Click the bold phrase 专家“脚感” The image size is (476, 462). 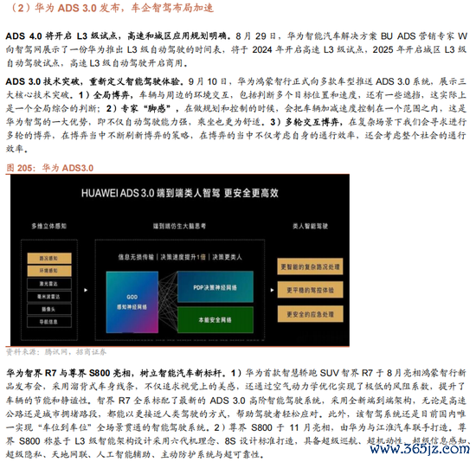(145, 108)
